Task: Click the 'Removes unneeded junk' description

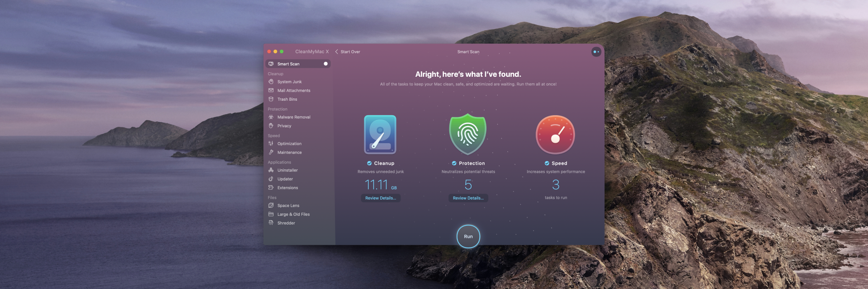Action: point(381,172)
